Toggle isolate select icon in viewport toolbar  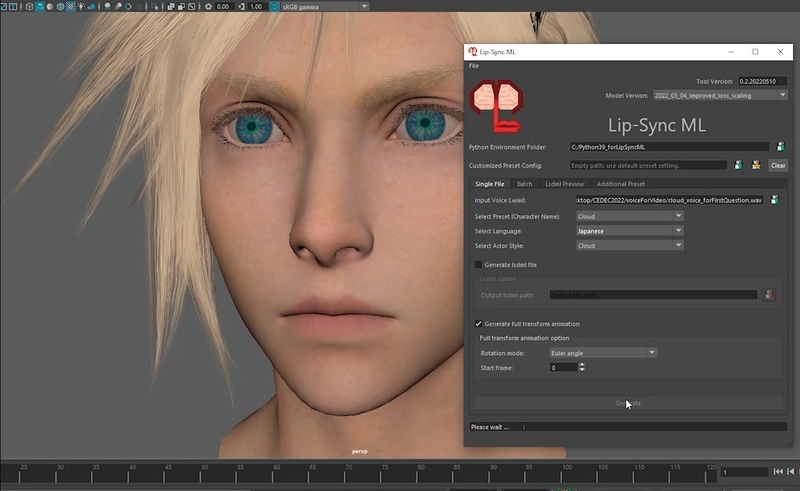[x=155, y=7]
